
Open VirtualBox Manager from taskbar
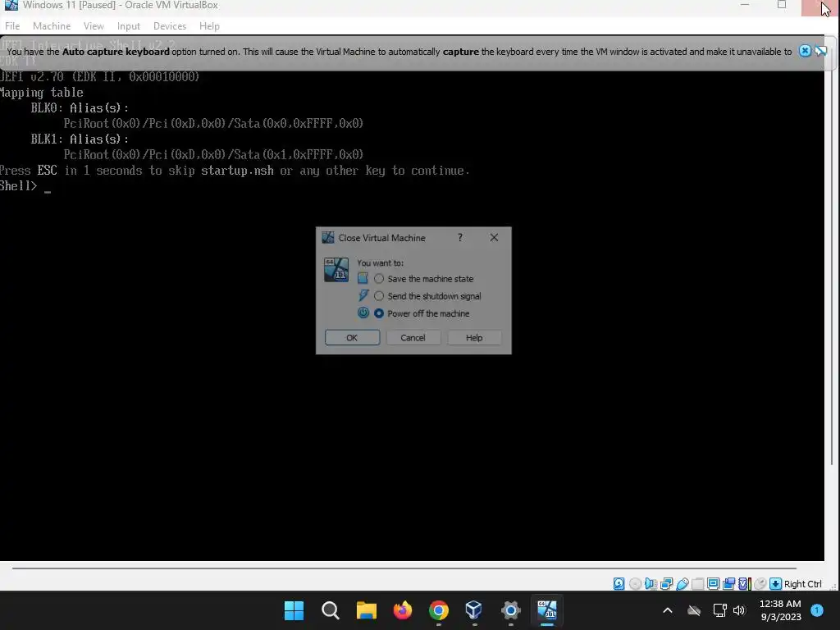474,610
